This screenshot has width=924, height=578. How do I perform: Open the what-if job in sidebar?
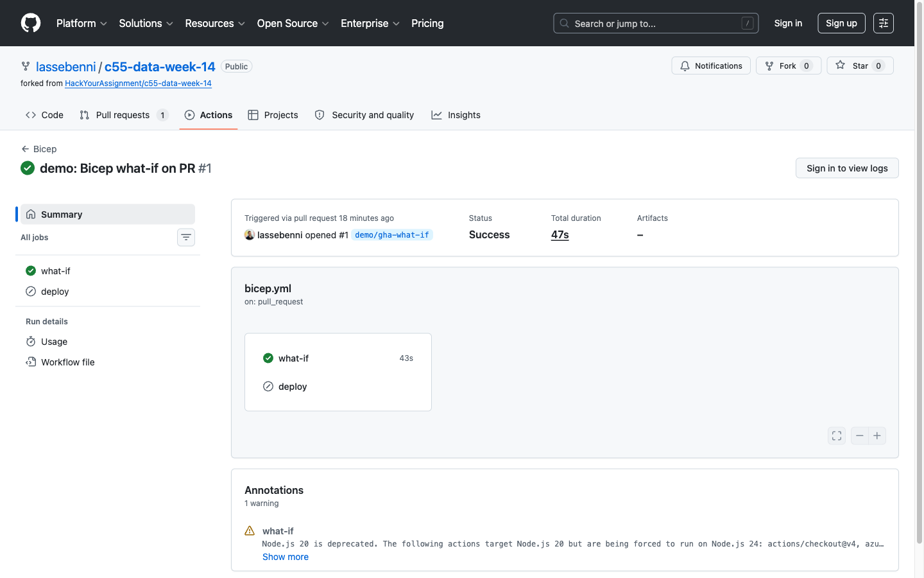pos(108,271)
